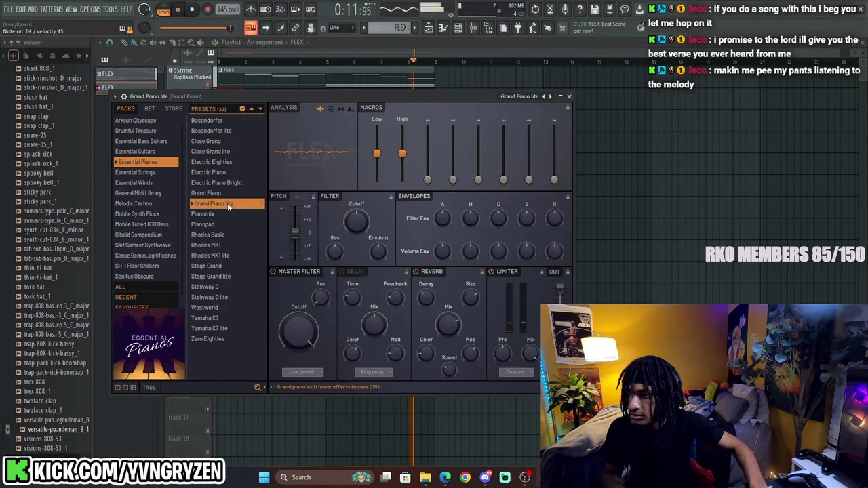
Task: Click next preset arrow in FLEX title bar
Action: point(550,96)
